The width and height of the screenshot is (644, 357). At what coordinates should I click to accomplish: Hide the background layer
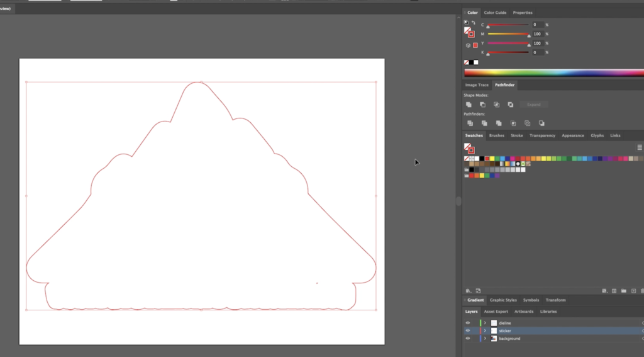coord(467,339)
